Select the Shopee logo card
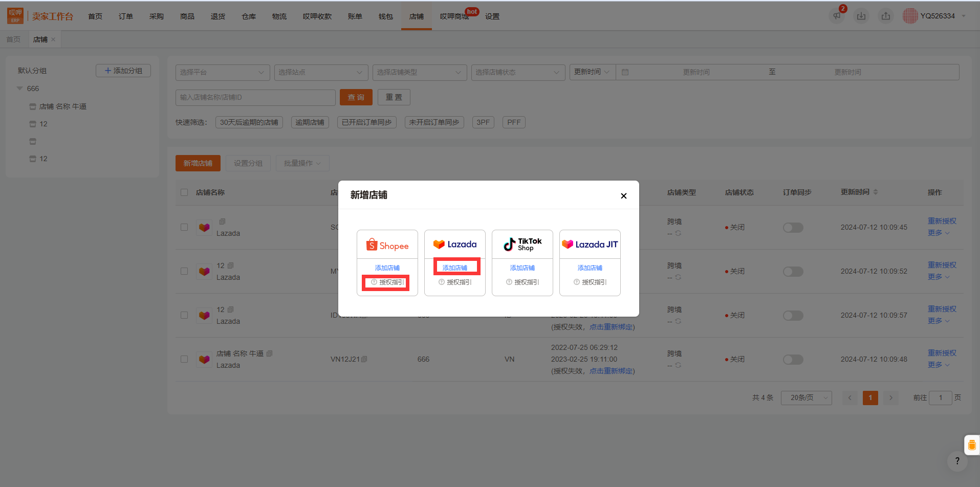Image resolution: width=980 pixels, height=487 pixels. tap(387, 245)
